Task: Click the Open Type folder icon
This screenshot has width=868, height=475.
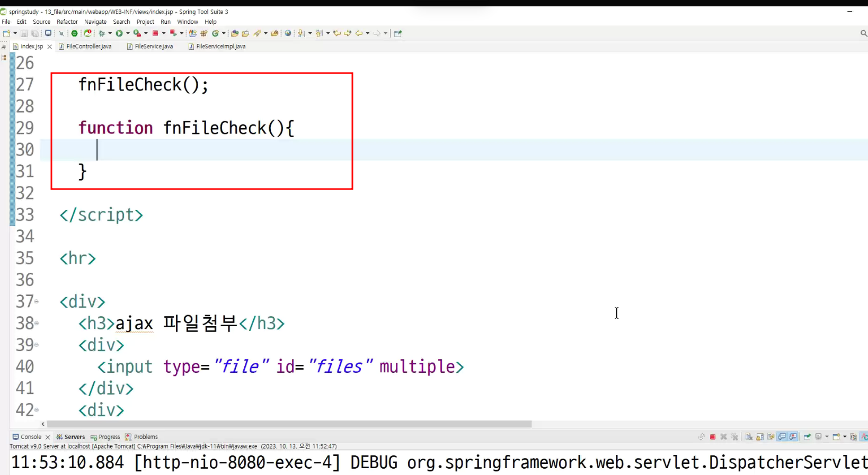Action: click(235, 33)
